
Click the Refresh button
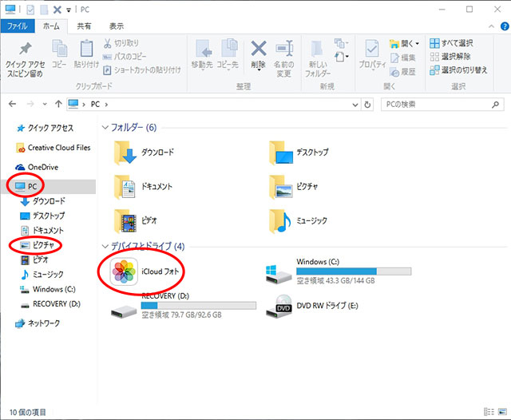[367, 105]
